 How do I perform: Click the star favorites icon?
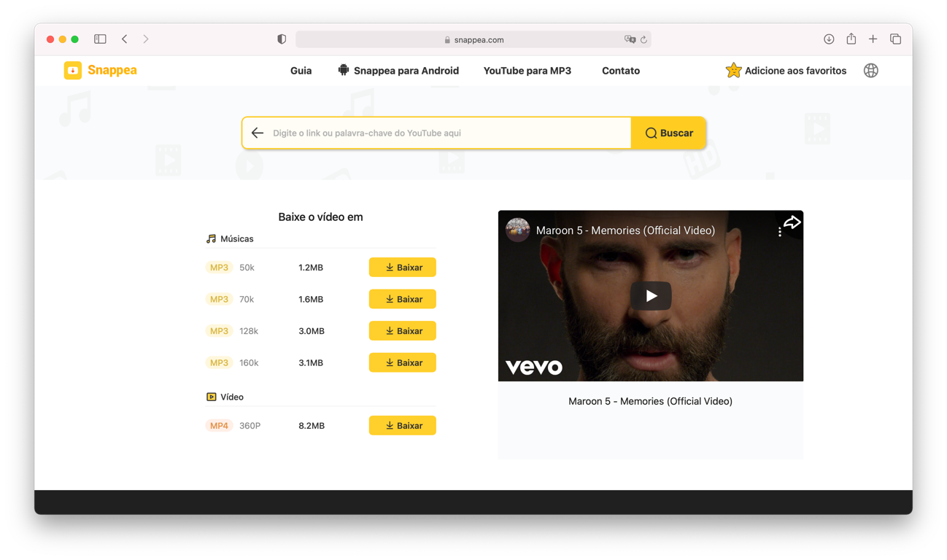733,70
